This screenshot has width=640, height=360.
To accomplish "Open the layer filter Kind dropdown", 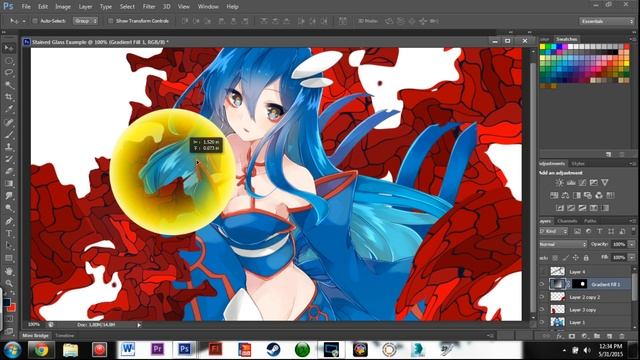I will [x=554, y=231].
